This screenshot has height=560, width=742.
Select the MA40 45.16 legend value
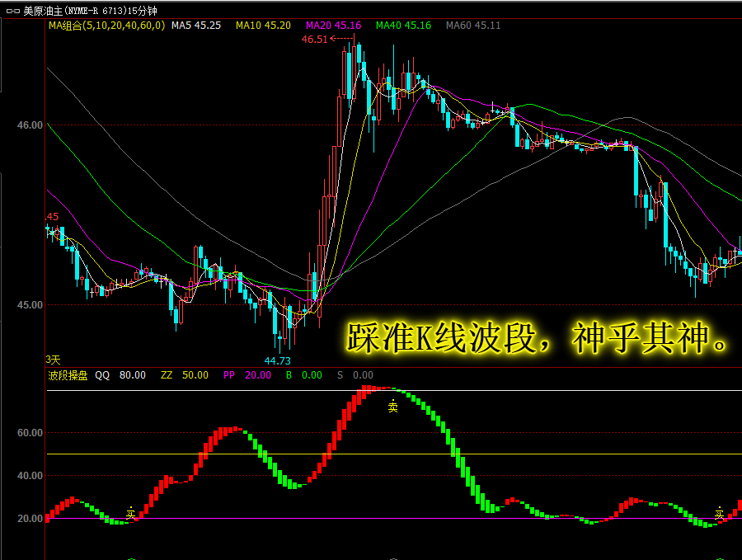point(403,26)
